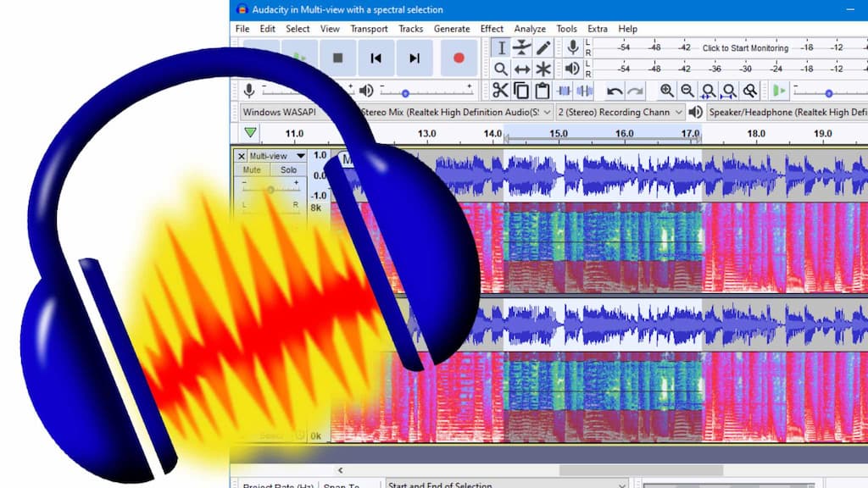
Task: Click the horizontal scrollbar thumb
Action: [641, 470]
